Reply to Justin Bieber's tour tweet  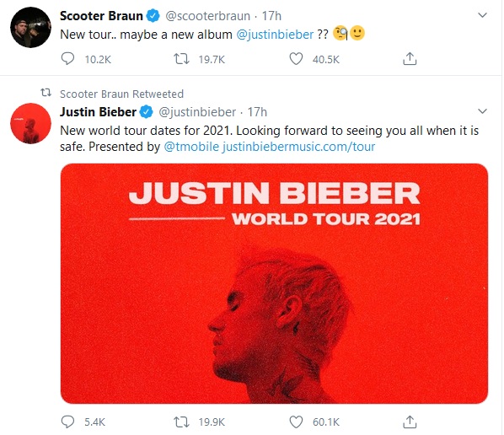click(67, 422)
